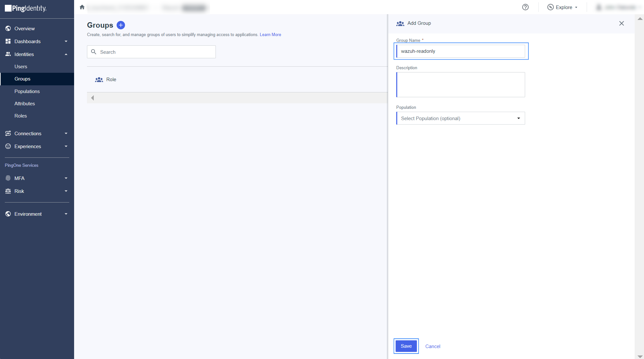This screenshot has width=644, height=359.
Task: Expand the Connections menu
Action: 66,133
